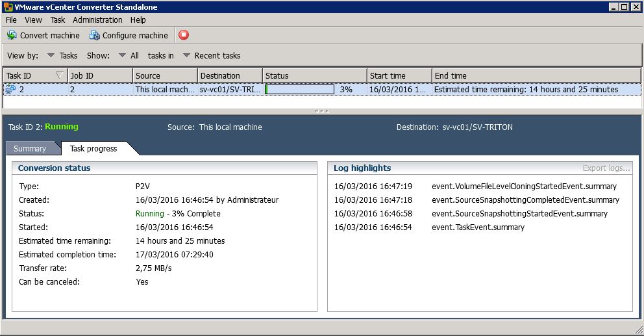Click the Convert machine label
Screen dimensions: 644x336
coord(50,35)
